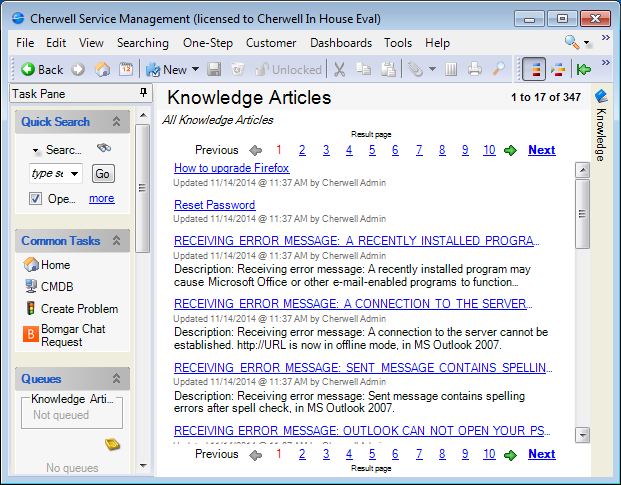
Task: Launch Bomgar Chat Request
Action: point(73,335)
